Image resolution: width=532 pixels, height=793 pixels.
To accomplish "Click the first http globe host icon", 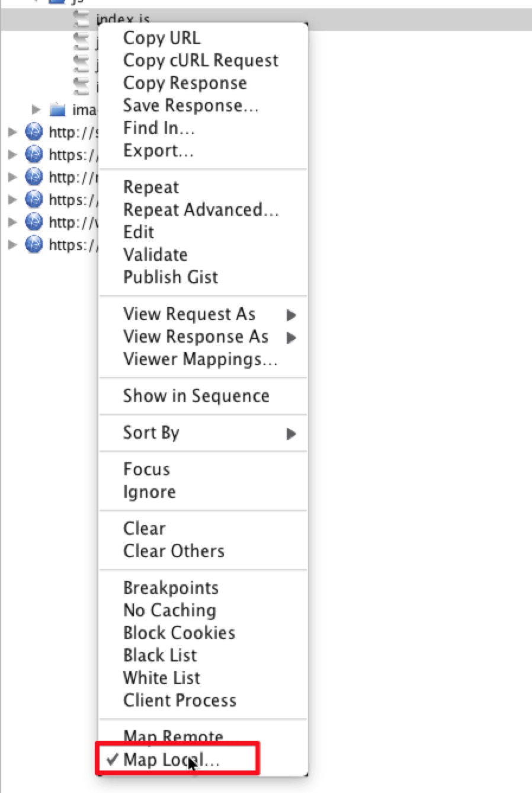I will [34, 132].
